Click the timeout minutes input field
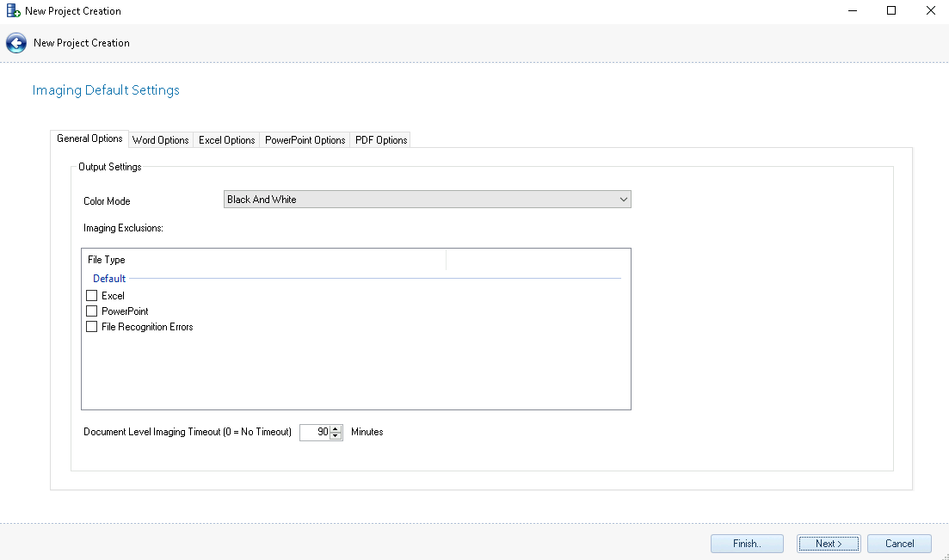This screenshot has height=560, width=949. [x=314, y=433]
